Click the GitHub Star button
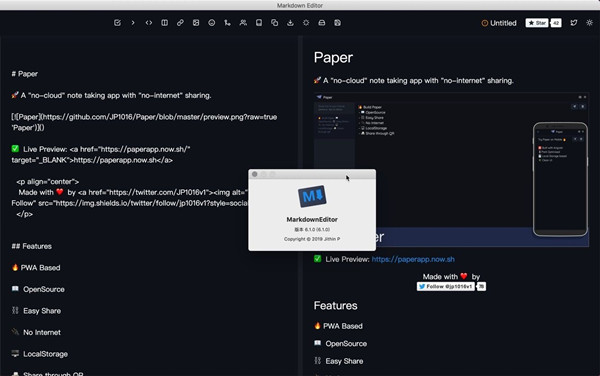 [x=537, y=23]
